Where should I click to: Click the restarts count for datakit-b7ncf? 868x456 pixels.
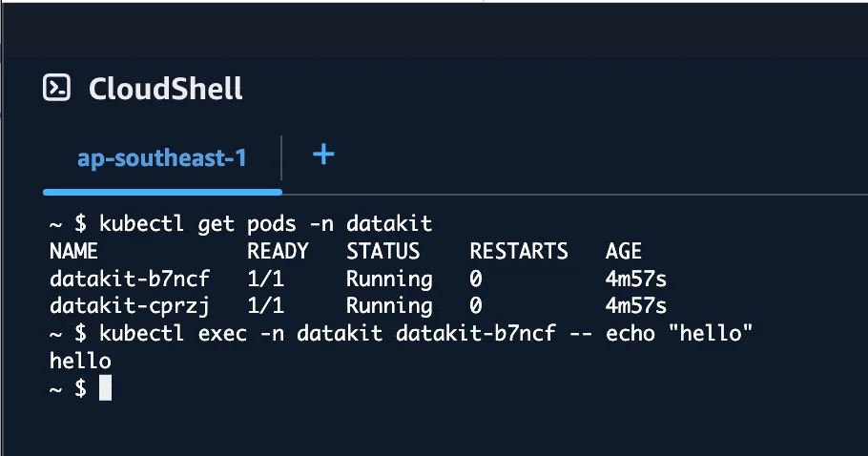point(476,280)
